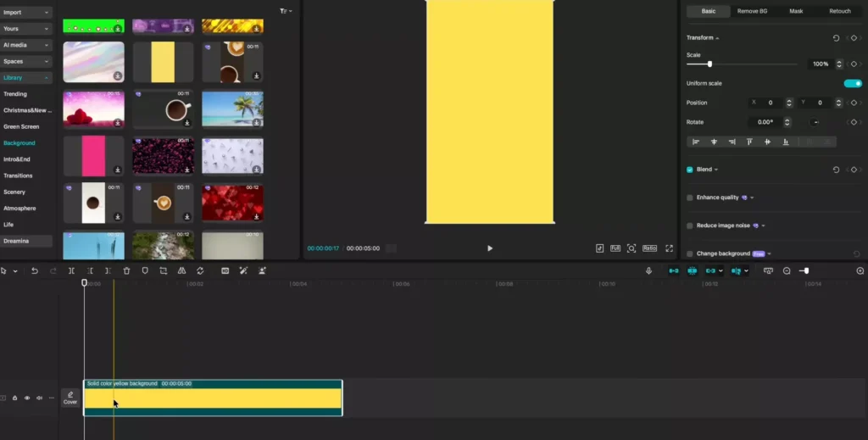Switch to the Retouch tab
This screenshot has height=440, width=868.
[x=840, y=11]
